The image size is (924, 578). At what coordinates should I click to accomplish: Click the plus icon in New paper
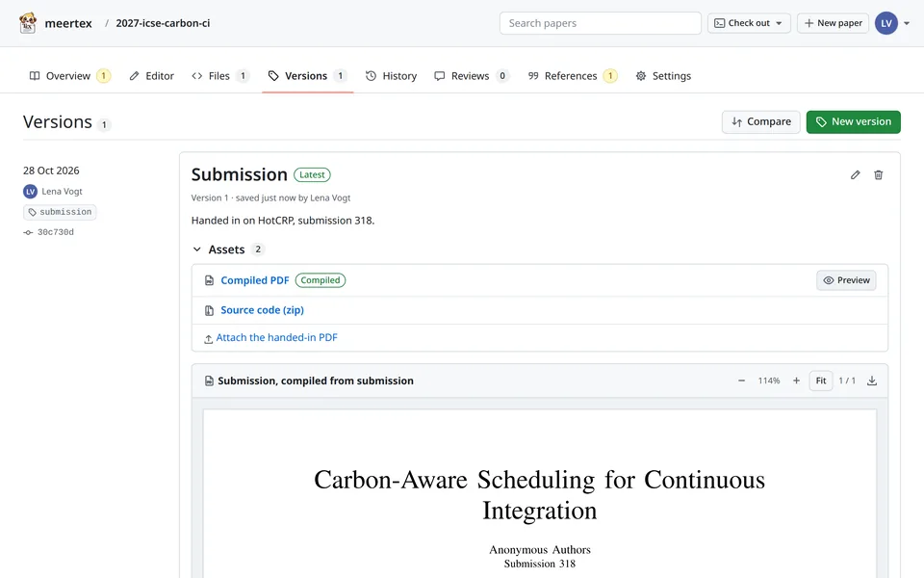808,23
